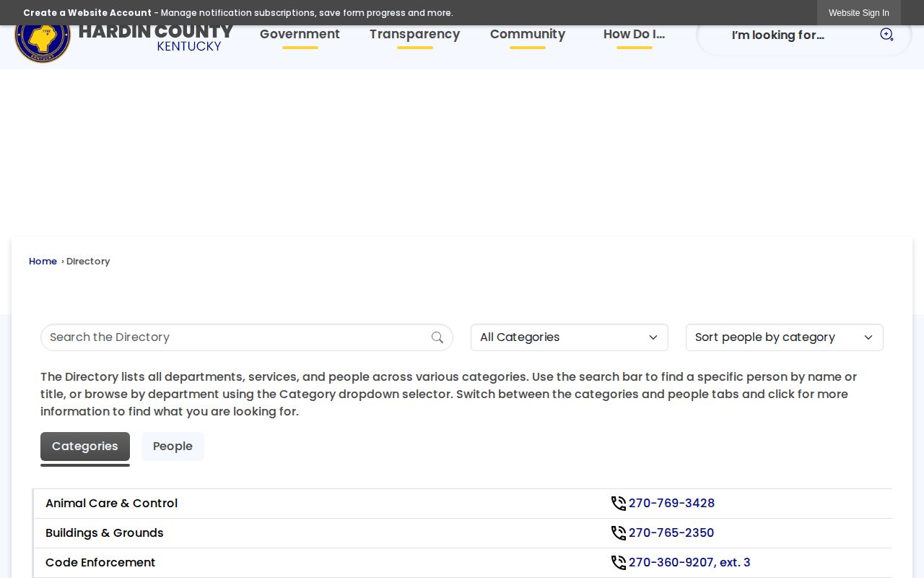924x578 pixels.
Task: Open the Sort people by category dropdown
Action: point(785,337)
